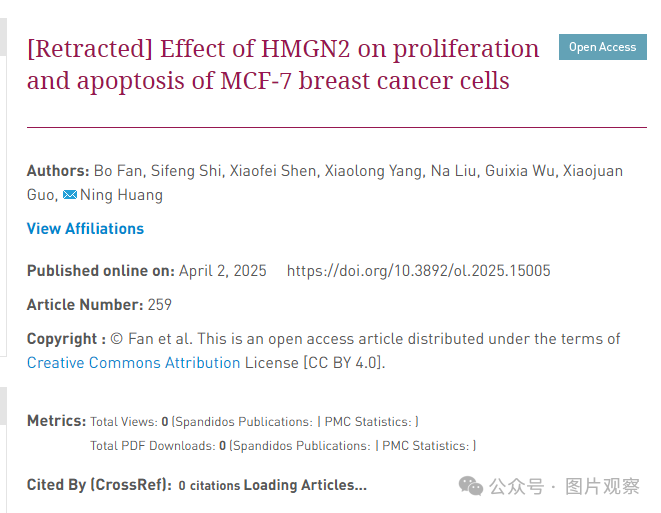
Task: Click Loading Articles text beside citations
Action: (x=305, y=485)
